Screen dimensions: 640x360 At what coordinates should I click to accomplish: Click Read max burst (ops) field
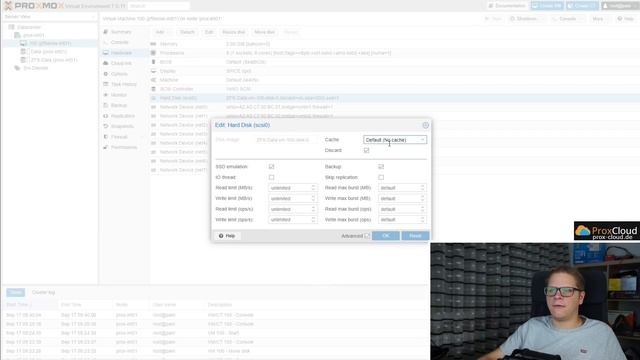[402, 209]
